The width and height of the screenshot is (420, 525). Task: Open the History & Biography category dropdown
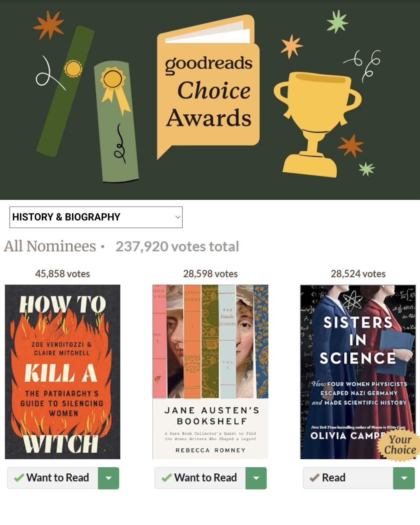(x=96, y=217)
